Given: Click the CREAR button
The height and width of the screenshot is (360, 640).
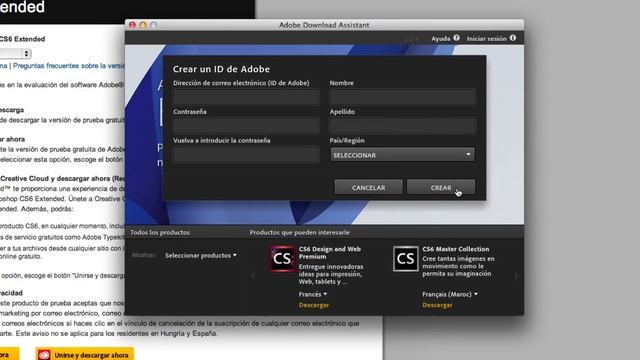Looking at the screenshot, I should 441,187.
